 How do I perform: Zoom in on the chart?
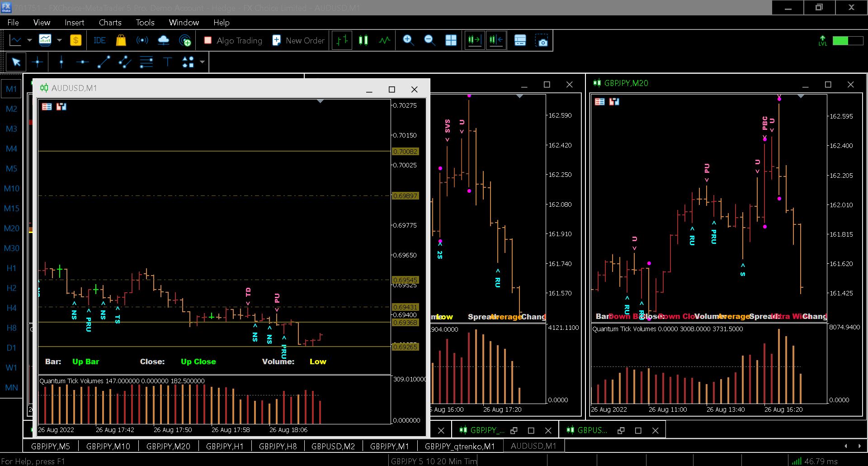(408, 40)
